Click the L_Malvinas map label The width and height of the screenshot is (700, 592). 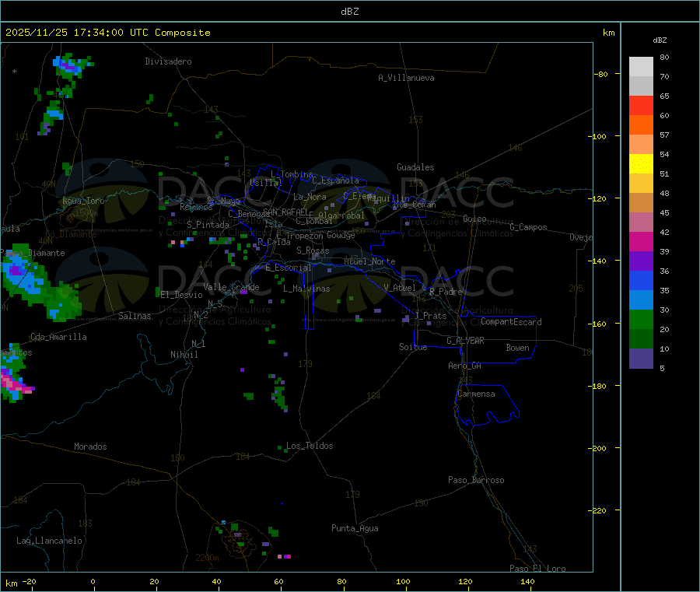(x=306, y=289)
